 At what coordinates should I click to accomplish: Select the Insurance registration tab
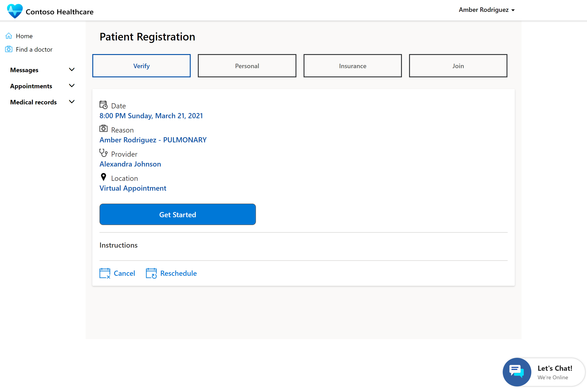352,66
